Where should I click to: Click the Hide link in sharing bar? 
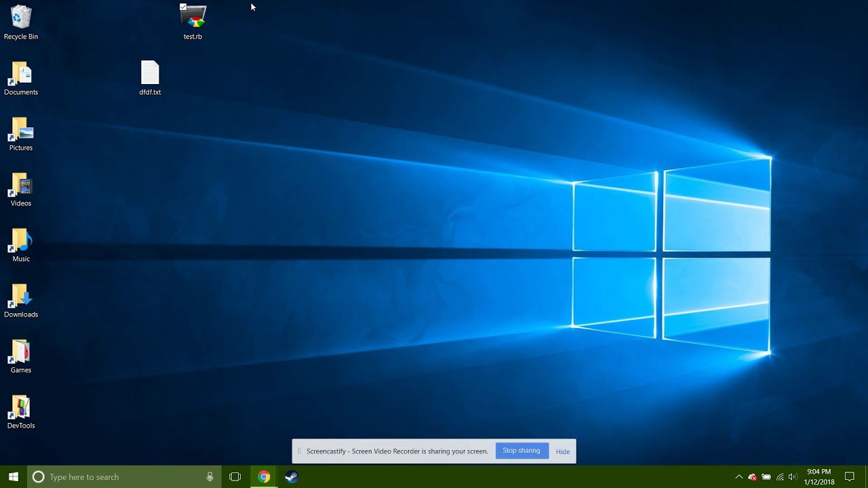pos(563,451)
